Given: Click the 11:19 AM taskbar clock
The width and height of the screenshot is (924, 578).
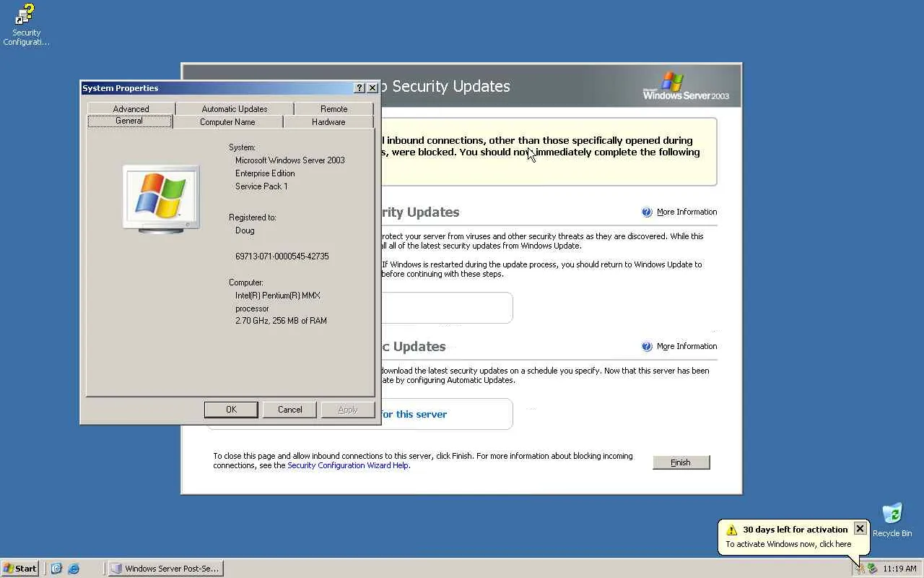Looking at the screenshot, I should [899, 569].
